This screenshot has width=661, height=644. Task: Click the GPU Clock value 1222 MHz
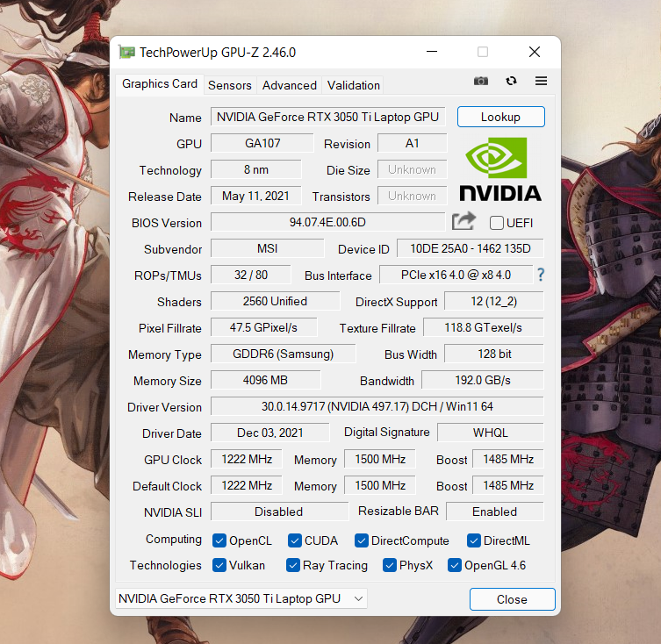(247, 459)
